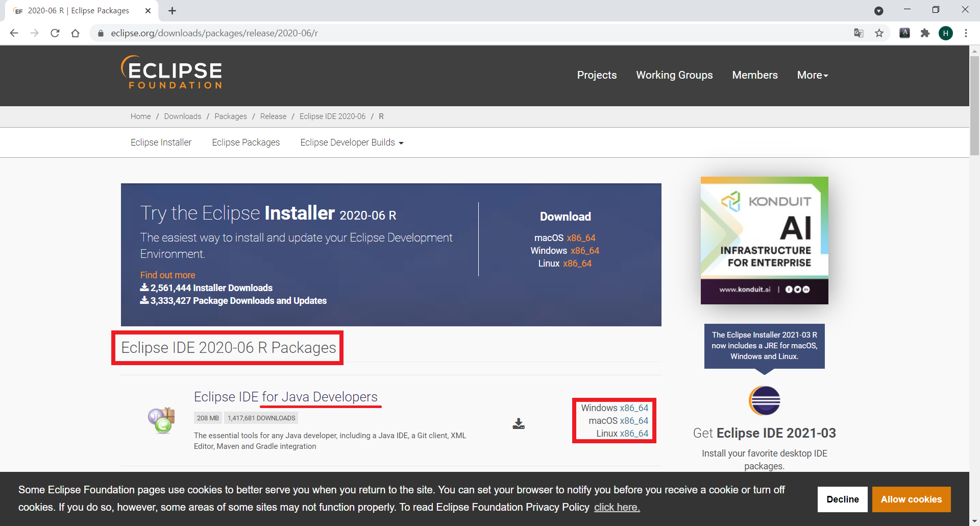Open Members in the top navigation
The image size is (980, 526).
755,75
